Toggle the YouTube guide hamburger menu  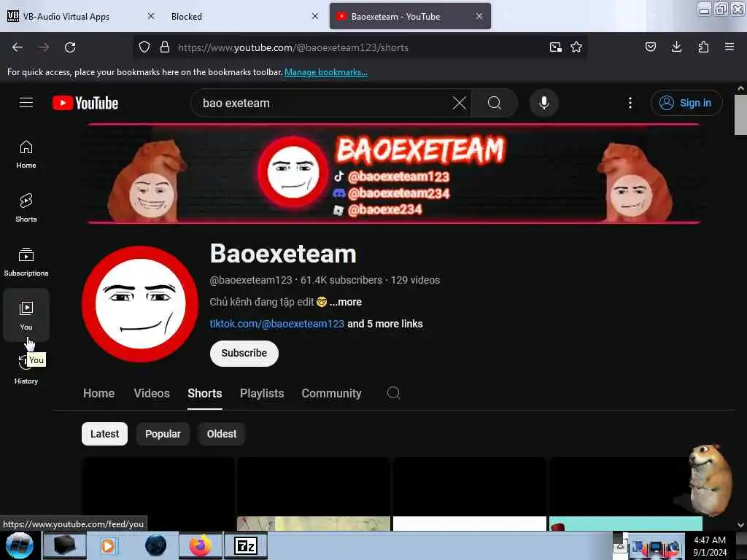click(26, 103)
